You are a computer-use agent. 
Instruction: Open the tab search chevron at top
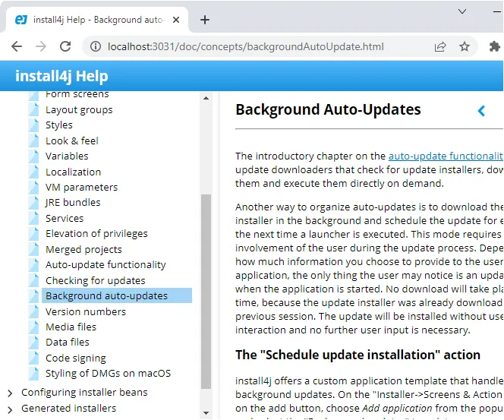point(462,11)
